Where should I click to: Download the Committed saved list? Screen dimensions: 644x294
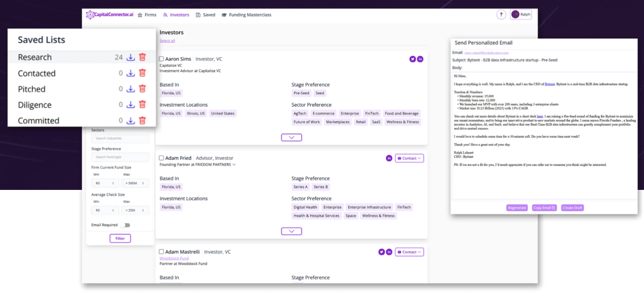pos(130,121)
